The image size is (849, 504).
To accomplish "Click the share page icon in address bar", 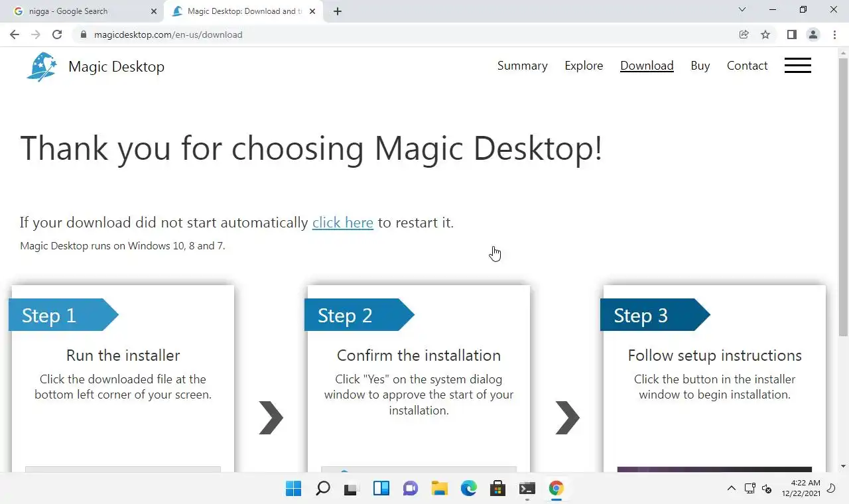I will coord(744,34).
